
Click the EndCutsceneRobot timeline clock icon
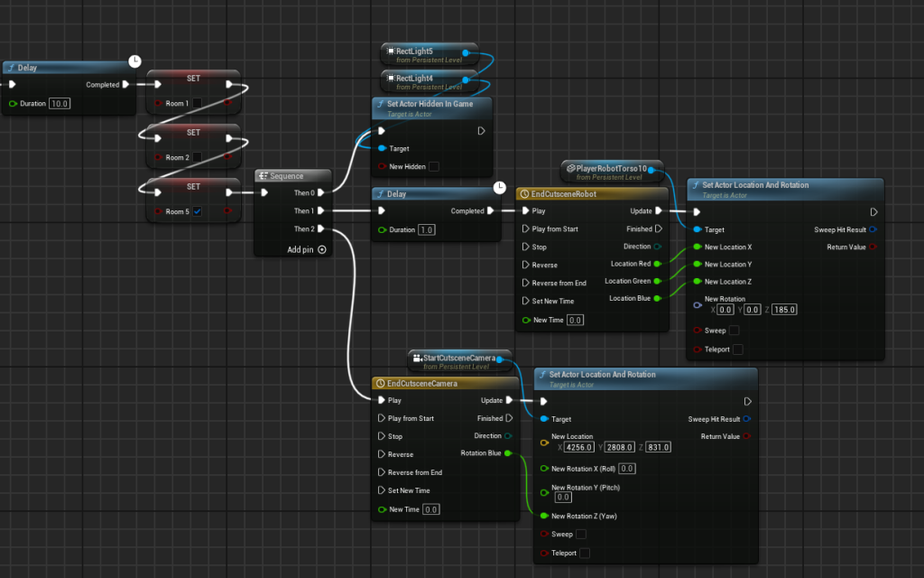coord(524,194)
